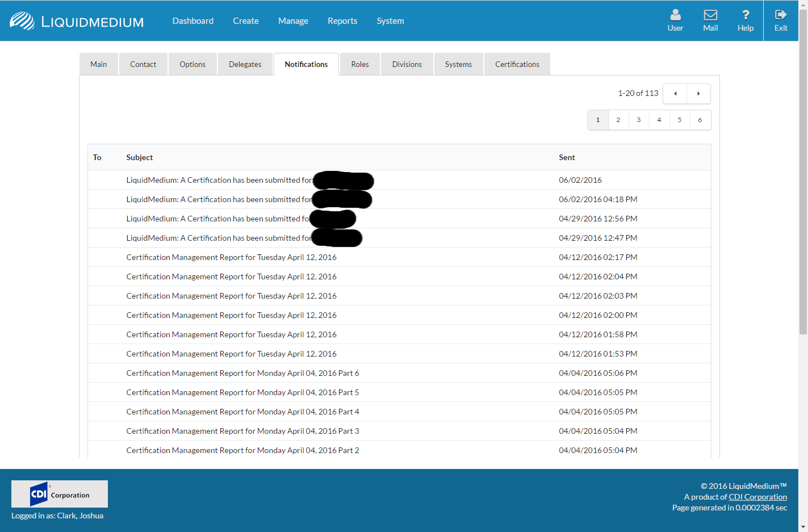Click the Exit logout icon

coord(781,15)
